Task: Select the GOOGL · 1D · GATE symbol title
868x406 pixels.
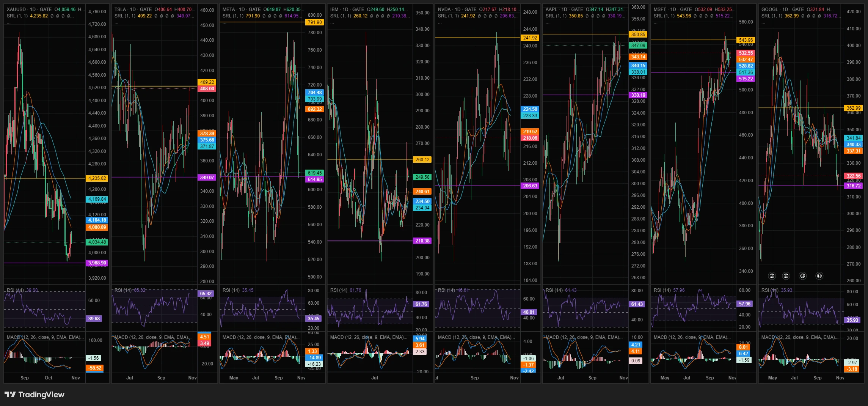Action: click(x=783, y=9)
